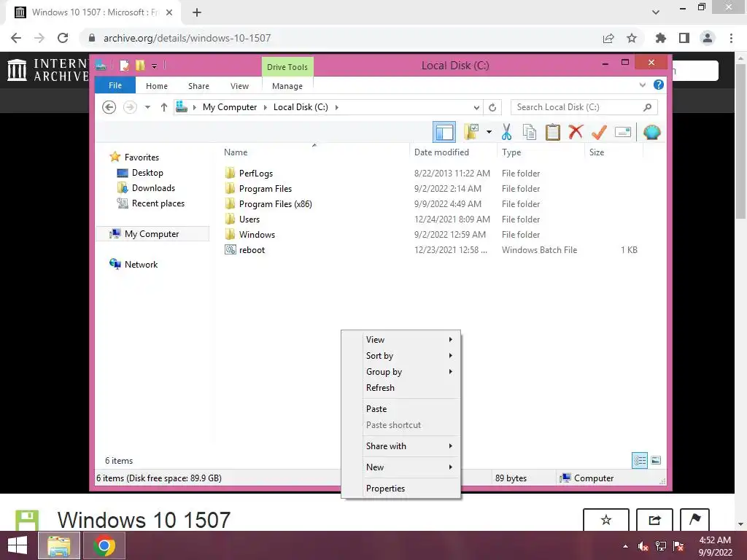
Task: Sort by the Size column header
Action: point(614,152)
